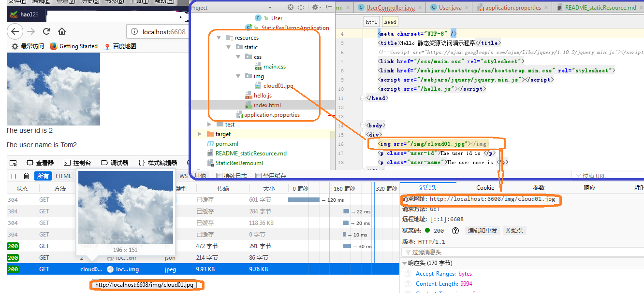Toggle the 持续日志 checkbox
The width and height of the screenshot is (644, 293).
pos(220,176)
